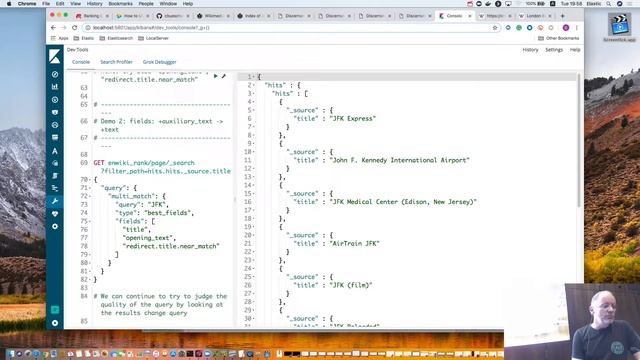Switch to the Search Profiler tab
Screen dimensions: 640x360
116,62
